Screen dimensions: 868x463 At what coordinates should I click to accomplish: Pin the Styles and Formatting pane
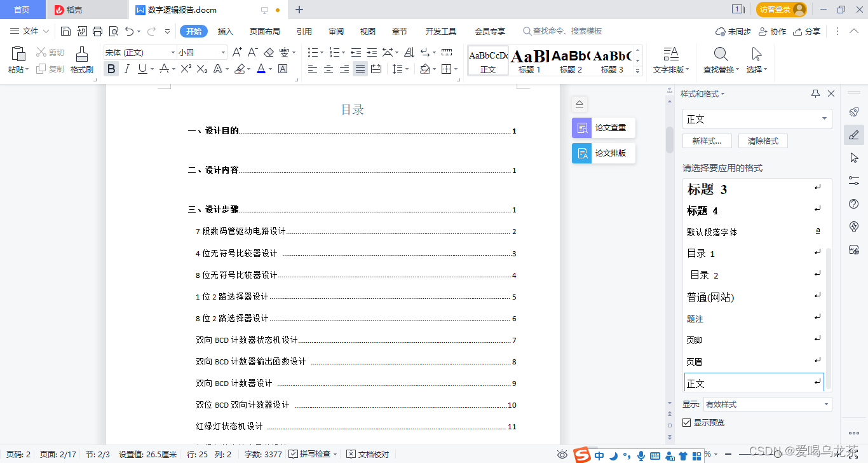pos(816,93)
